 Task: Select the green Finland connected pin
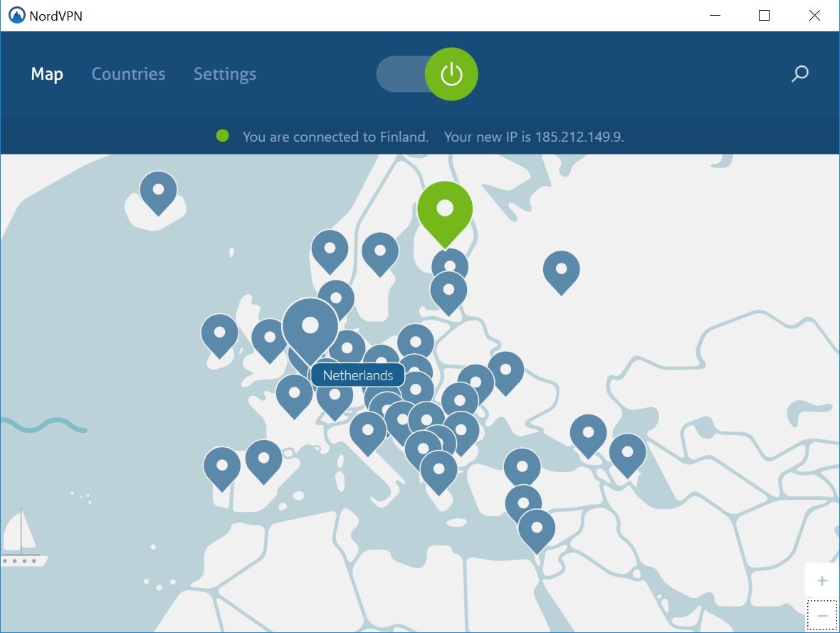point(445,213)
